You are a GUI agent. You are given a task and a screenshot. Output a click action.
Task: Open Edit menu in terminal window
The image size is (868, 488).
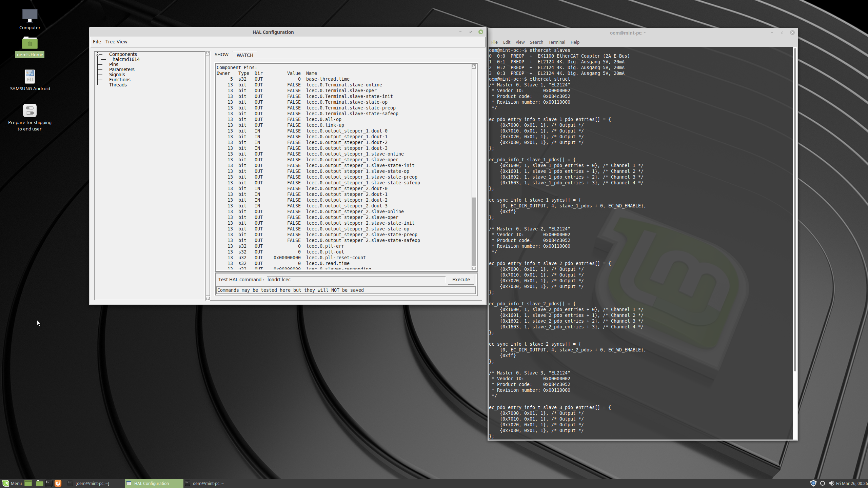click(x=507, y=42)
